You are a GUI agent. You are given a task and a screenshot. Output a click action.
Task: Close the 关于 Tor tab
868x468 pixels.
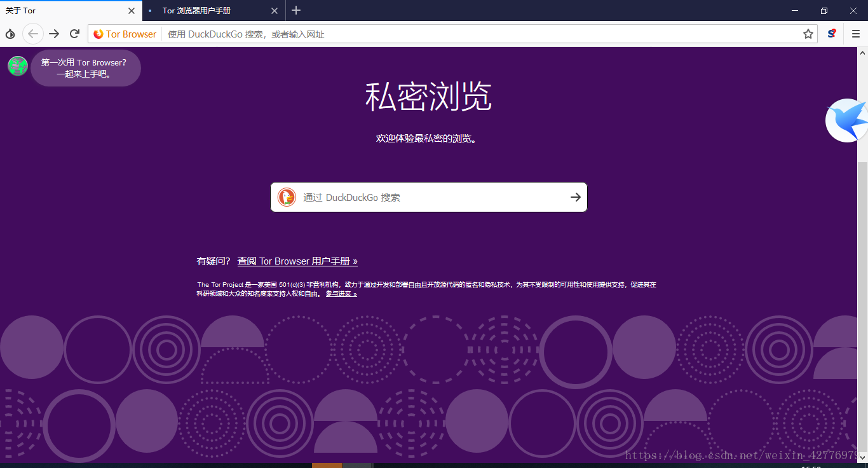[132, 11]
